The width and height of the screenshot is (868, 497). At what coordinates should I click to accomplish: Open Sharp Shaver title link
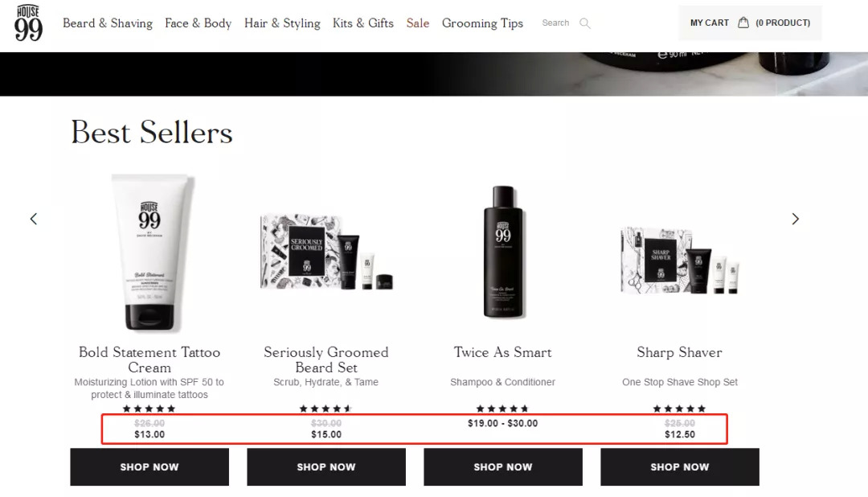tap(679, 352)
